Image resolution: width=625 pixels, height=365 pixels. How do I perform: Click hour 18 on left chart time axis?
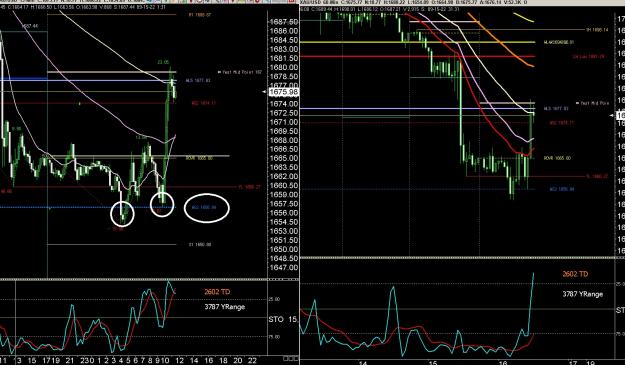[x=223, y=361]
